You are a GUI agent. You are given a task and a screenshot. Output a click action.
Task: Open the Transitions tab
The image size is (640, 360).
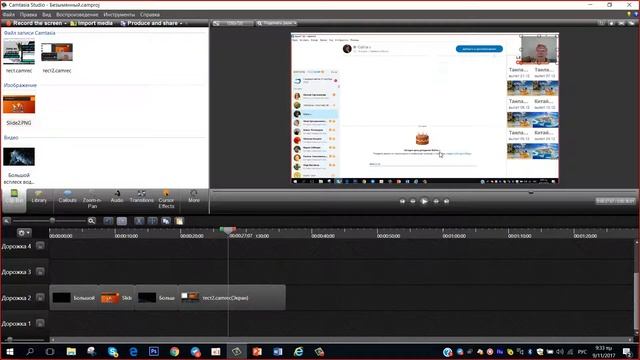(x=142, y=197)
